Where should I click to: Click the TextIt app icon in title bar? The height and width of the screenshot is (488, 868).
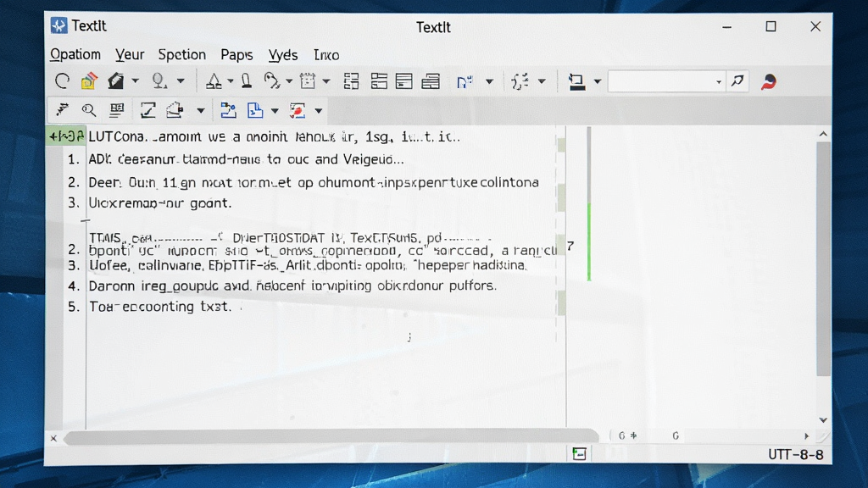(x=59, y=25)
